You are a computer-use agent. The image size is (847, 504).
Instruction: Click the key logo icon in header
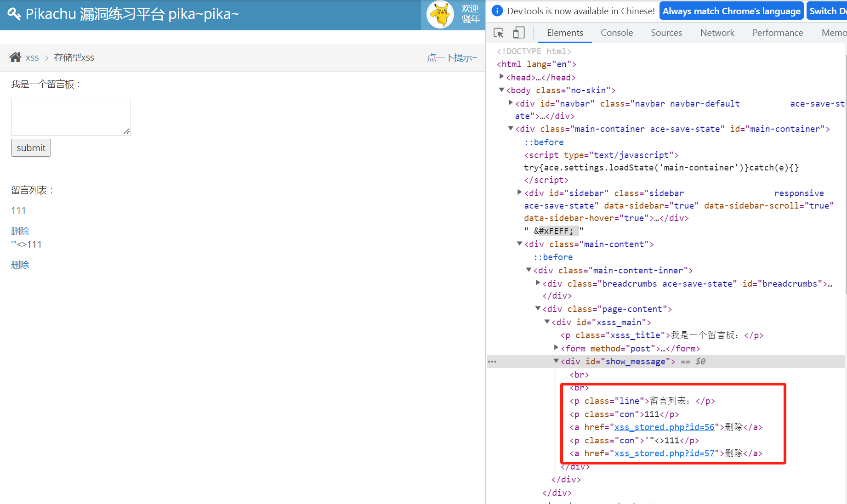tap(14, 14)
